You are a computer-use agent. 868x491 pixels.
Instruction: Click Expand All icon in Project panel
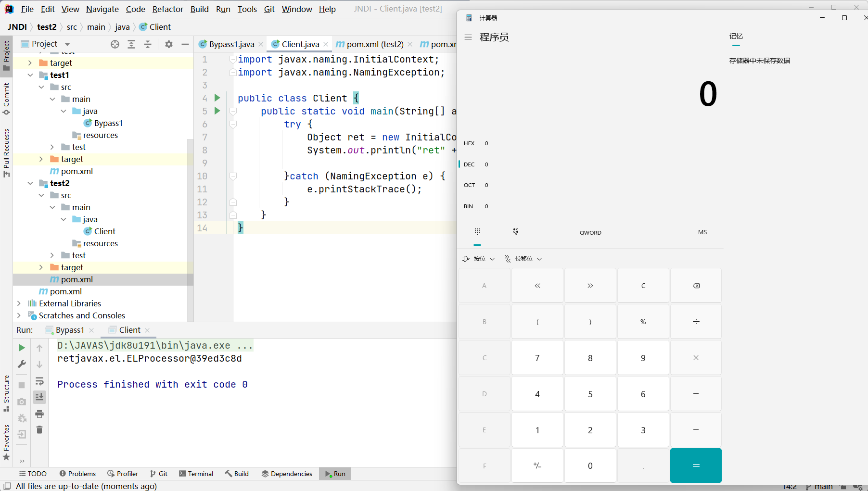[131, 44]
